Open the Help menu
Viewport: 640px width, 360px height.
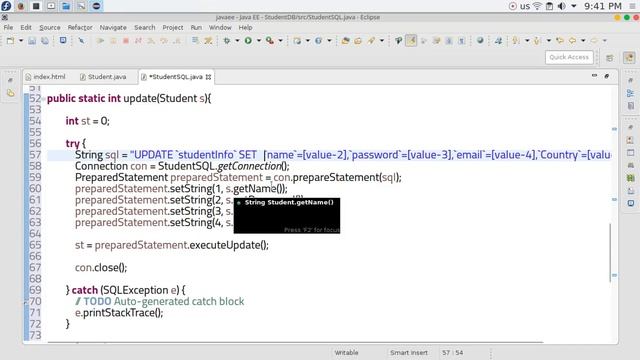click(245, 27)
